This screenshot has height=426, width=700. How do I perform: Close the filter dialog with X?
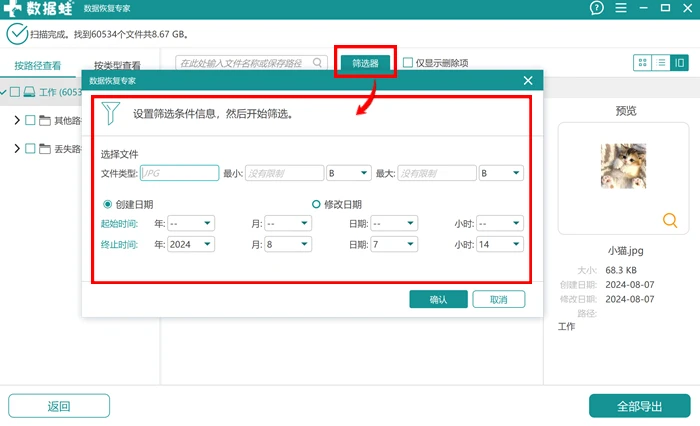click(x=528, y=80)
